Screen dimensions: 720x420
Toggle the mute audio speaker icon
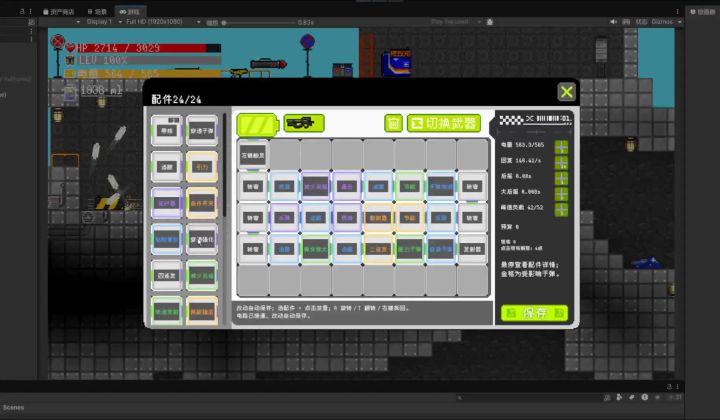613,22
